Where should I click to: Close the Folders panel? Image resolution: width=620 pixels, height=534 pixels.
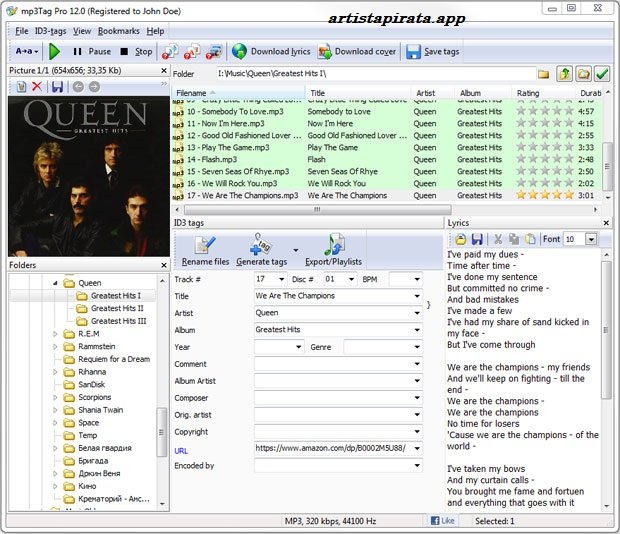point(164,265)
